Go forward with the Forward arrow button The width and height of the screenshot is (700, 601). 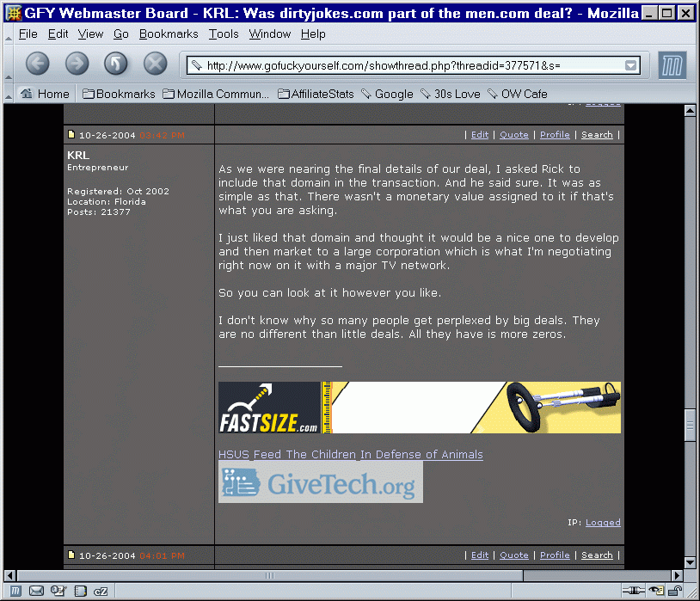point(77,64)
